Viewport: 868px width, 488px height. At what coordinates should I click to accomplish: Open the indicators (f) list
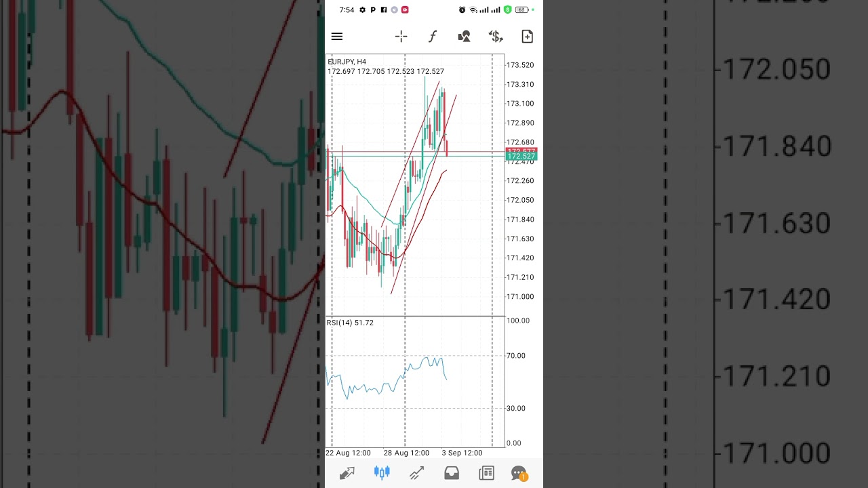tap(433, 37)
